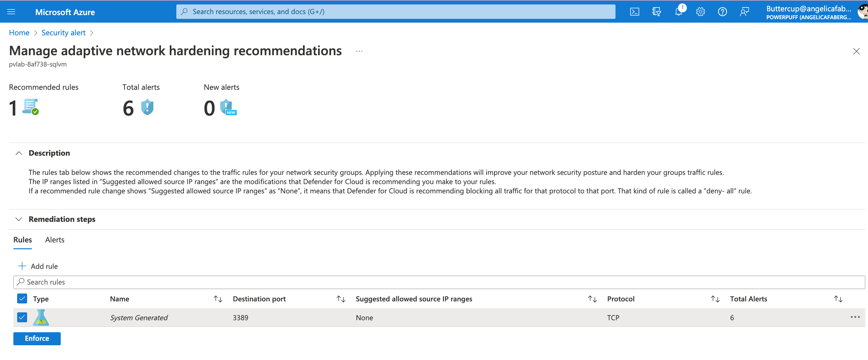The height and width of the screenshot is (360, 868).
Task: Open the Feedback icon in the header
Action: (x=744, y=12)
